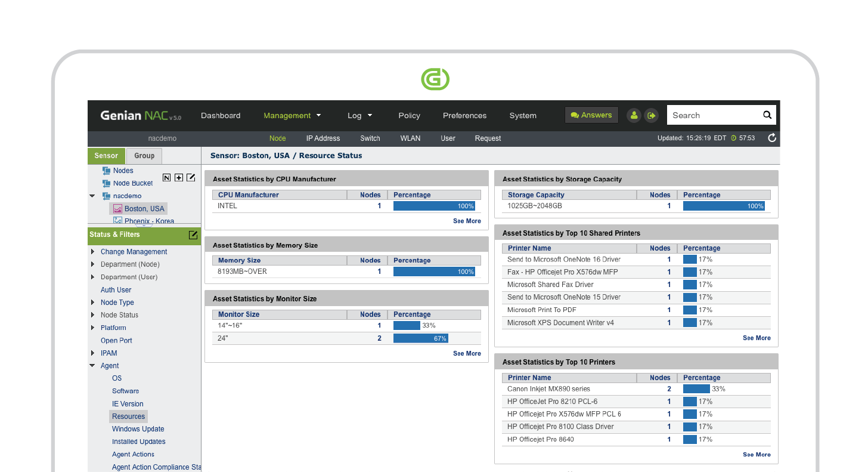Expand the Node Type filter
This screenshot has width=868, height=472.
pyautogui.click(x=92, y=303)
